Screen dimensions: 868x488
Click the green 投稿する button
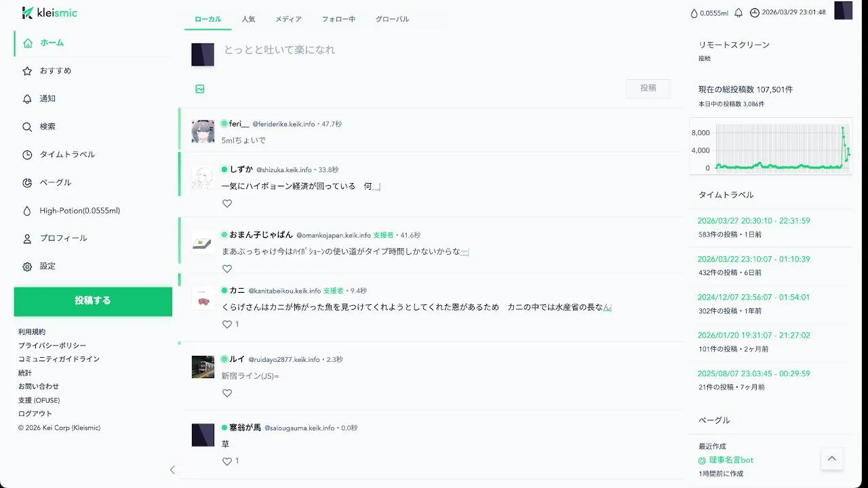tap(93, 302)
